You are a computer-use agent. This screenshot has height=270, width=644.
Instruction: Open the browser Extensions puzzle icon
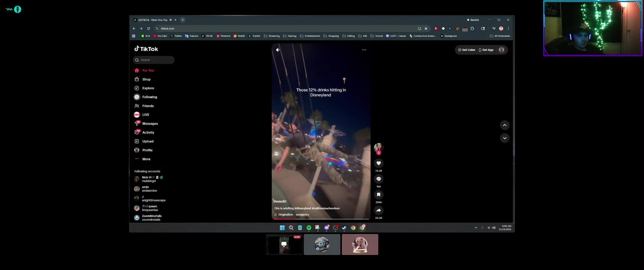[x=472, y=28]
